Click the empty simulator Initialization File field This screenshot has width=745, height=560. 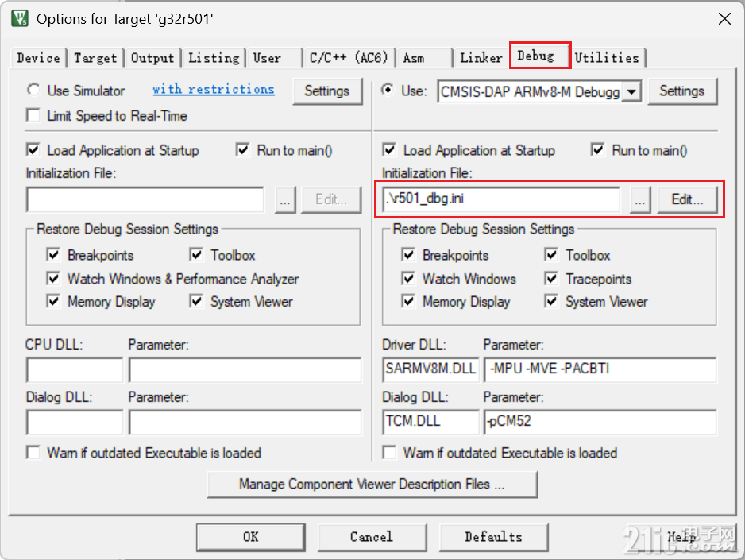click(x=145, y=199)
